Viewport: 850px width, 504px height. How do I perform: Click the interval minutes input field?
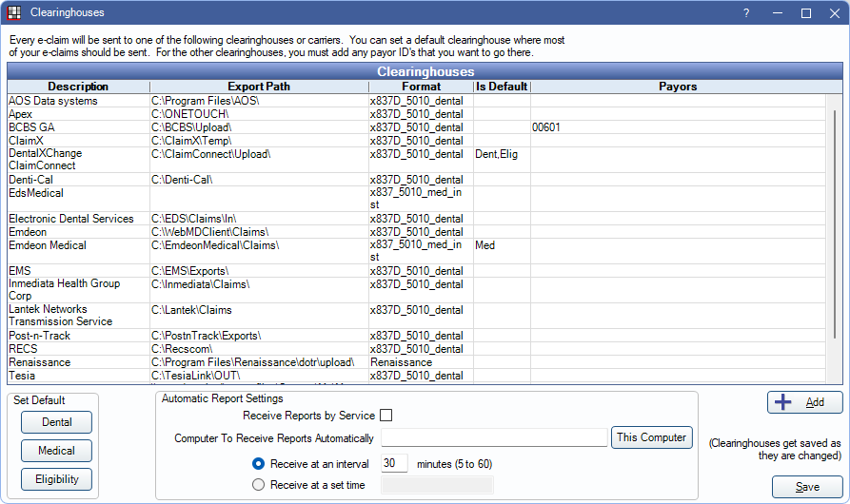394,464
